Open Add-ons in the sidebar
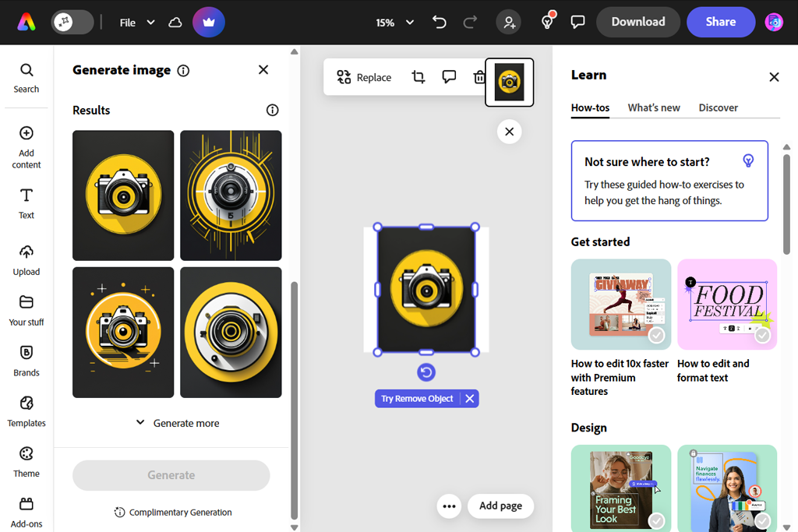This screenshot has width=798, height=532. coord(26,513)
